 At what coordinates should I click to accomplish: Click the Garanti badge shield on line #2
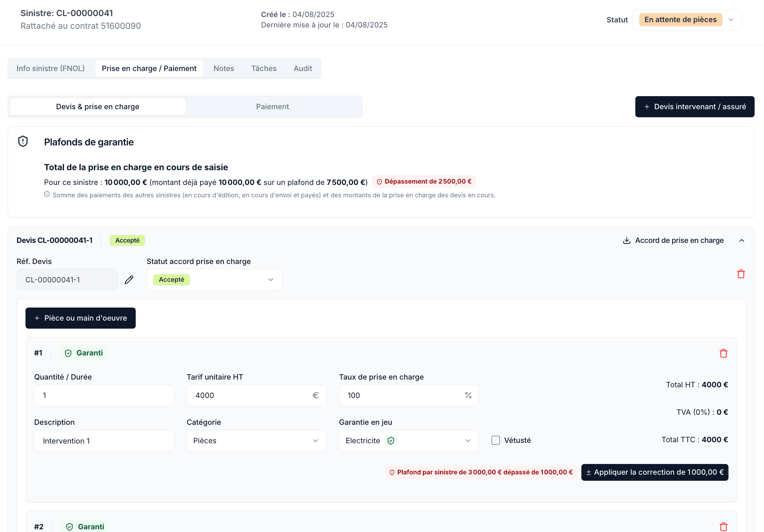click(69, 526)
